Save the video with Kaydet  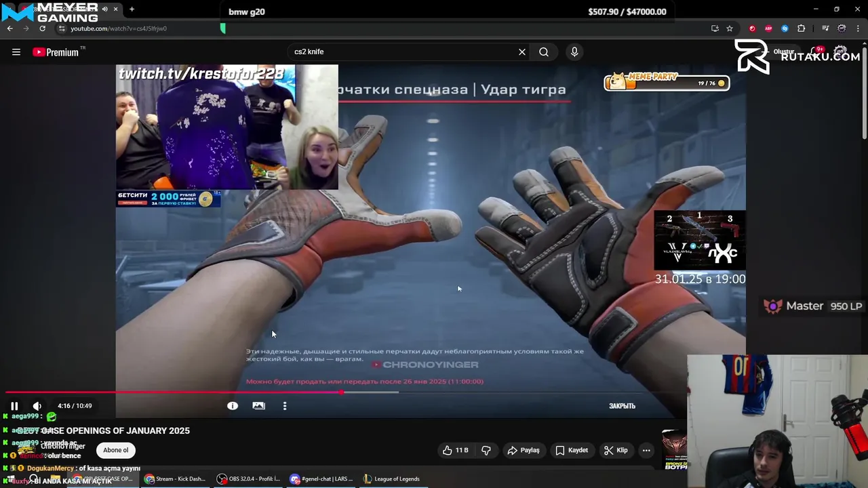click(572, 450)
